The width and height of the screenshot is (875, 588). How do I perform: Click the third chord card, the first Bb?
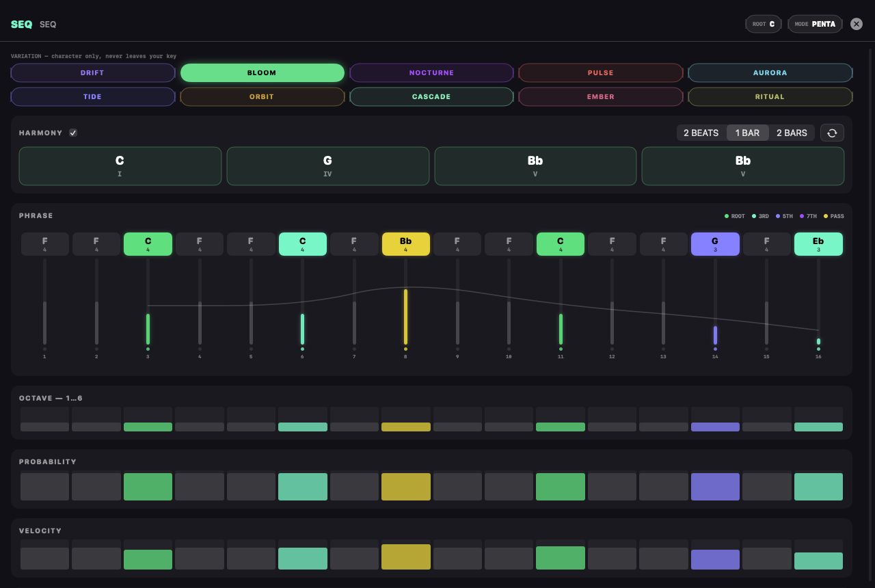tap(535, 166)
